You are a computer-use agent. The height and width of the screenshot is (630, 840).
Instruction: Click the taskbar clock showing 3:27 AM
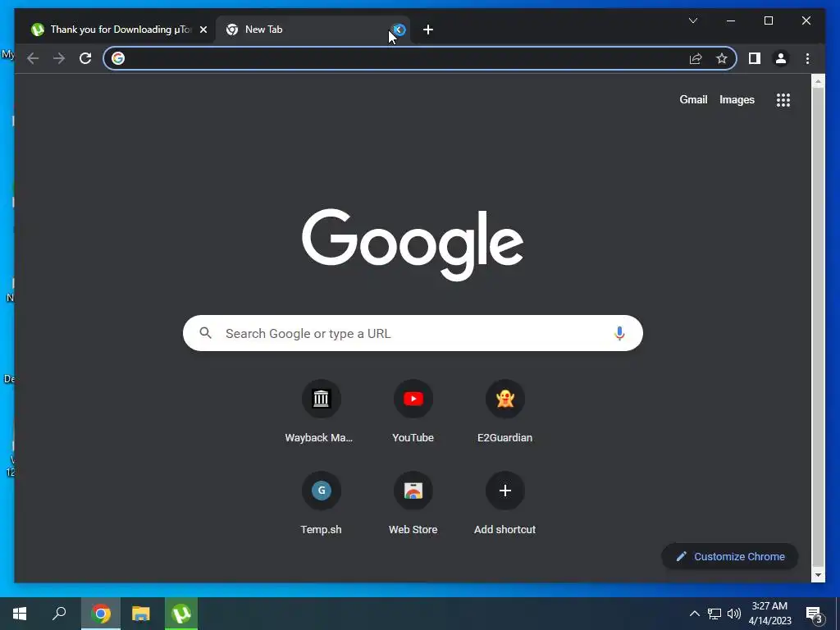[769, 614]
